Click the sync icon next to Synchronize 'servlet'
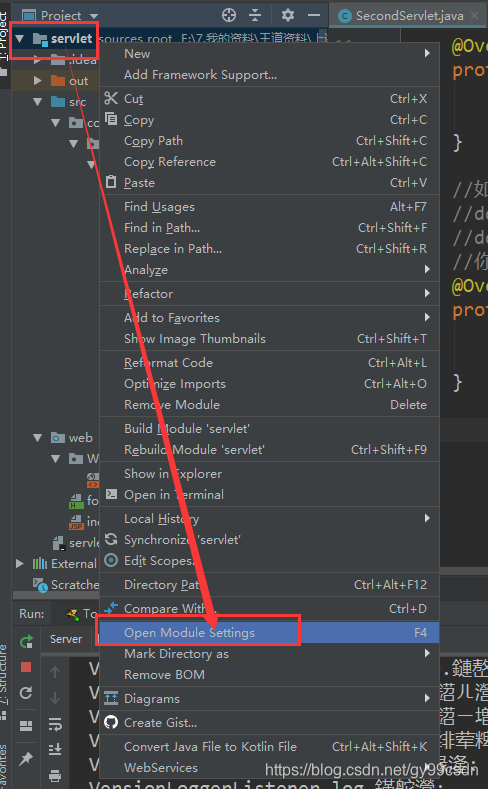Viewport: 488px width, 789px height. click(x=111, y=539)
